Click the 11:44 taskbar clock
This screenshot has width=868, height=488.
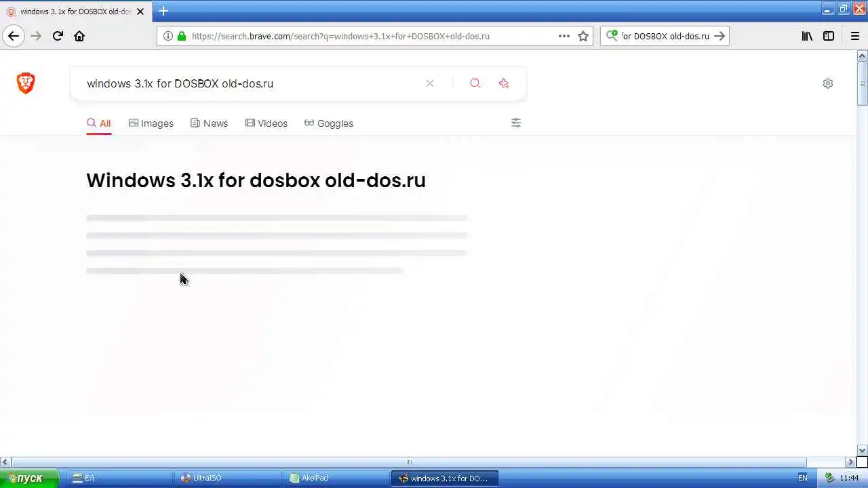point(850,478)
